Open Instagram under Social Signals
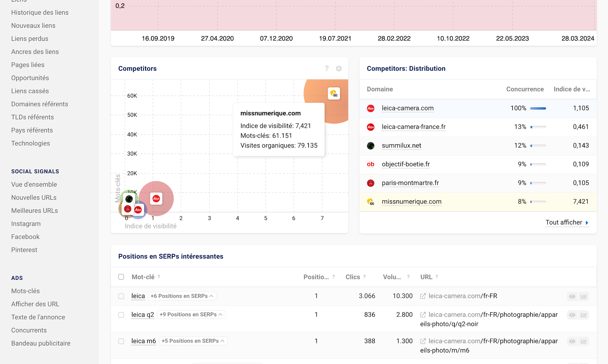This screenshot has width=608, height=364. (26, 224)
